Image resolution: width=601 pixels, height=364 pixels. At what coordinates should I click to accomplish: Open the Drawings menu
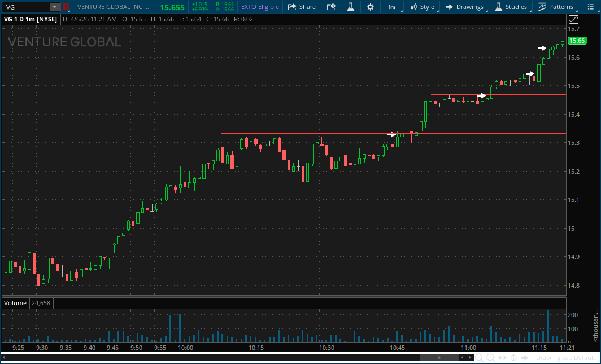pyautogui.click(x=464, y=7)
